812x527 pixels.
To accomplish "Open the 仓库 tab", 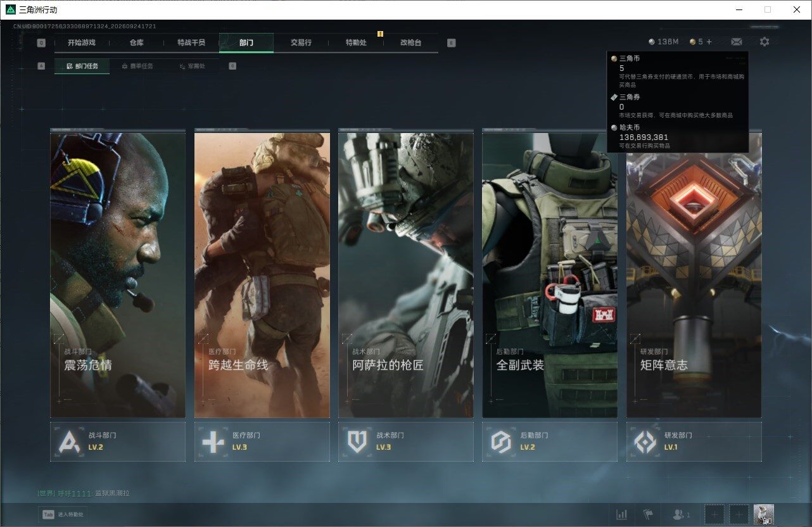I will [136, 42].
